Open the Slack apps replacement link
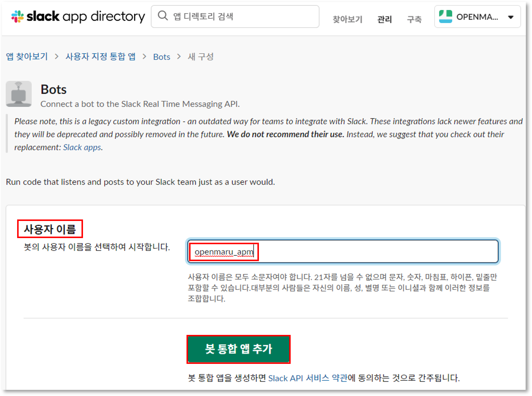This screenshot has width=532, height=396. pyautogui.click(x=82, y=147)
